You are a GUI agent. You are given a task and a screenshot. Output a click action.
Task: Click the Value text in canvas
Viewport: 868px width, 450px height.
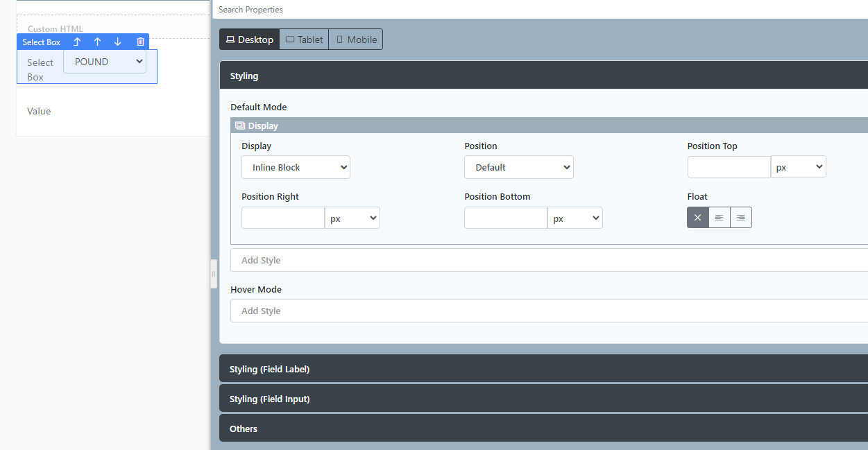(39, 111)
